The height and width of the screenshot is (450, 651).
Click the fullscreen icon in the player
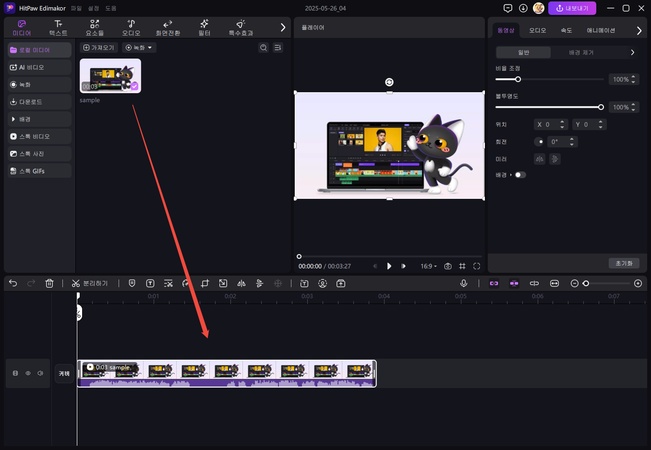pyautogui.click(x=477, y=266)
